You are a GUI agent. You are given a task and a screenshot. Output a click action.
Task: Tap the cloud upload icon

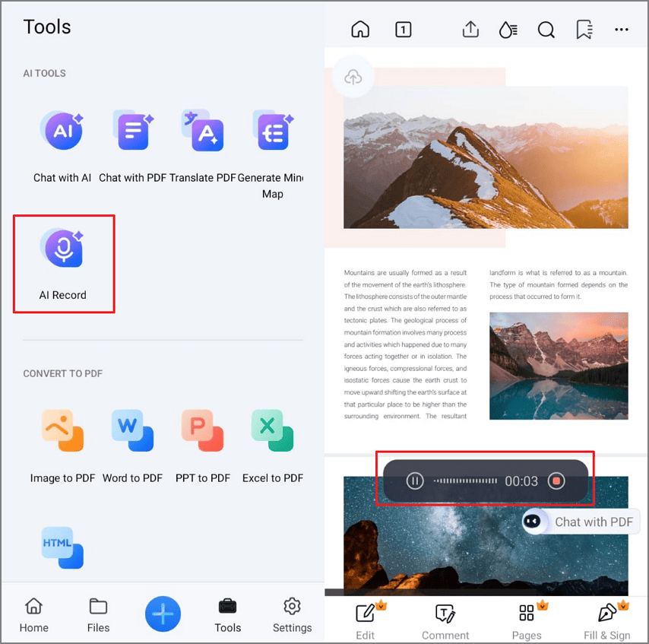(353, 77)
